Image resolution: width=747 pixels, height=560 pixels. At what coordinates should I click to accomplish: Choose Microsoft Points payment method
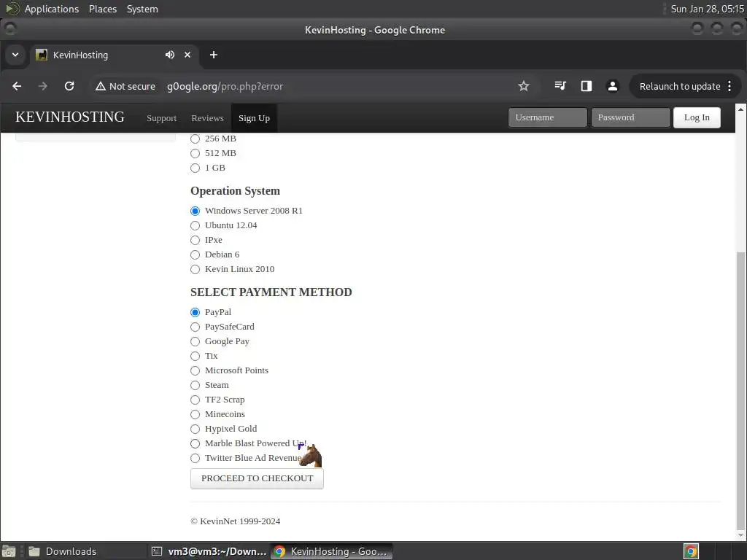click(x=195, y=371)
